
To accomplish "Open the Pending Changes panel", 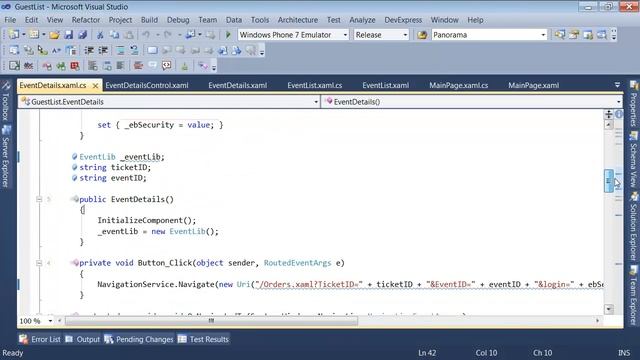I will click(x=139, y=339).
